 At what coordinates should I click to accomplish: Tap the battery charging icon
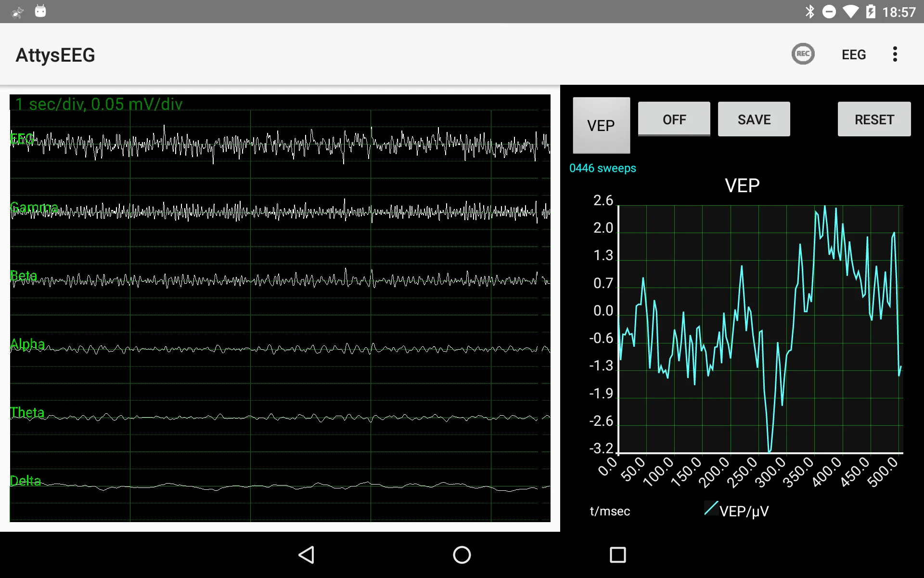click(871, 12)
